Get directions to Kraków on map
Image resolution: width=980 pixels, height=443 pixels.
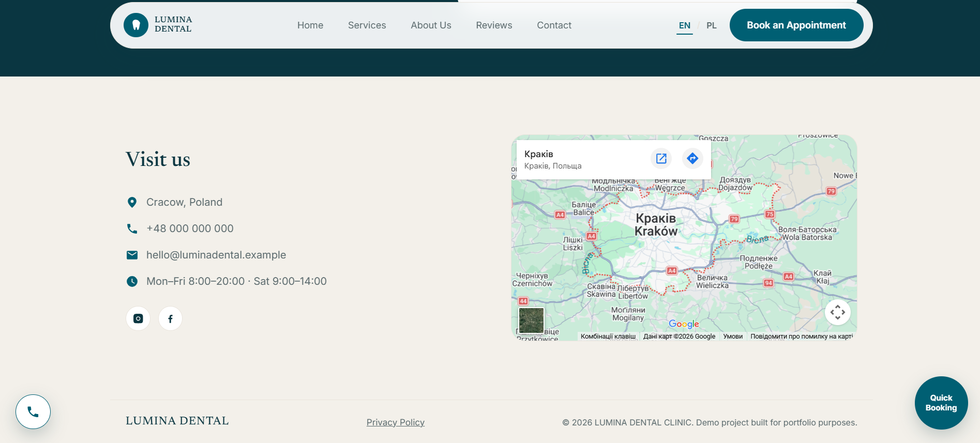point(692,158)
